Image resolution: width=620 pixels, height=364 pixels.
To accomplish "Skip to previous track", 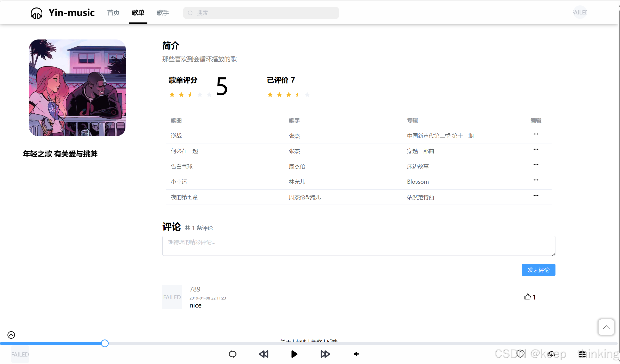I will pos(264,354).
